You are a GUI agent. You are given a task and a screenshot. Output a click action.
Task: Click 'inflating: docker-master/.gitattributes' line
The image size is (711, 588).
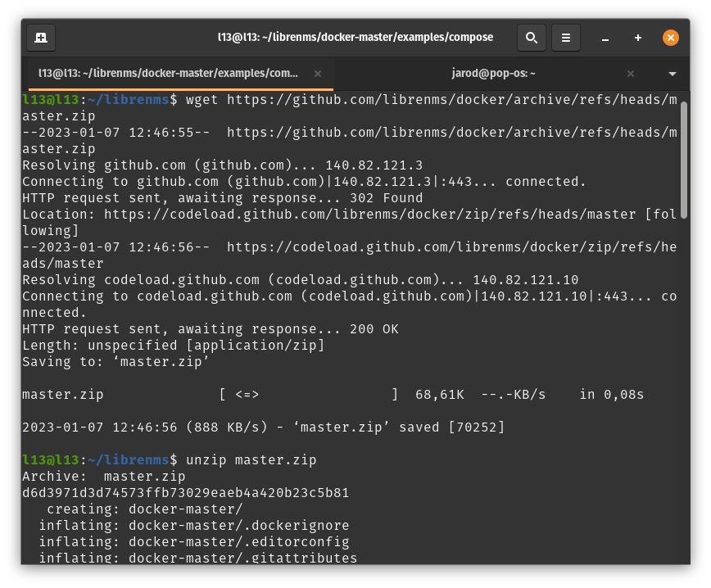(198, 558)
